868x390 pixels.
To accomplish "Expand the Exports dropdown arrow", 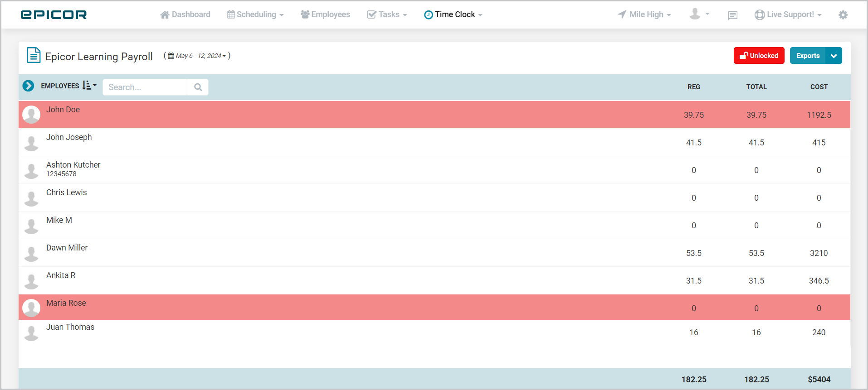I will (x=834, y=56).
